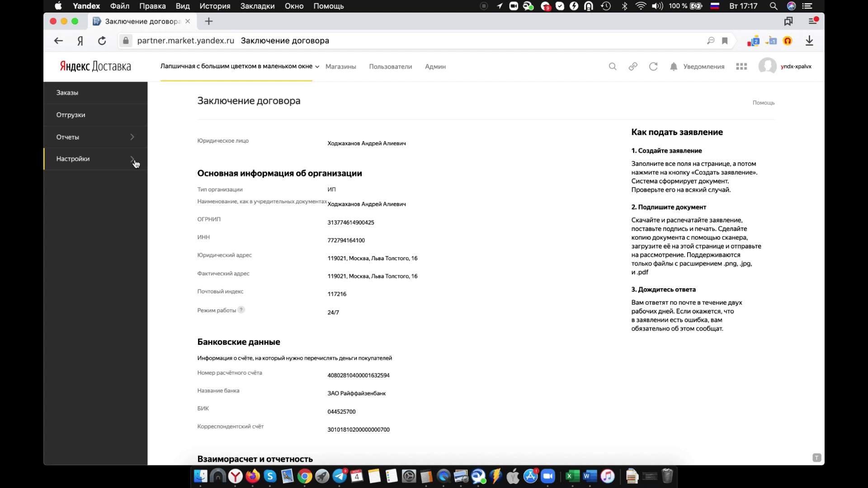The image size is (868, 488).
Task: Open a new browser tab with plus
Action: point(209,21)
